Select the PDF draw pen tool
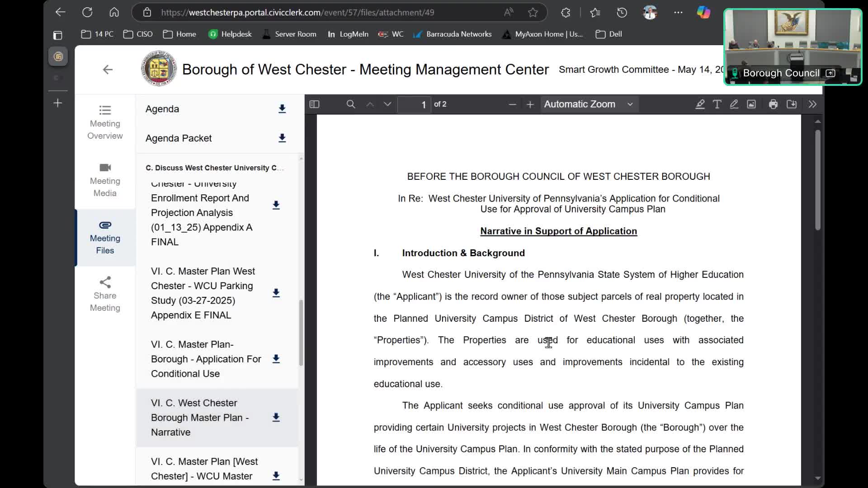Viewport: 868px width, 488px height. [x=734, y=104]
